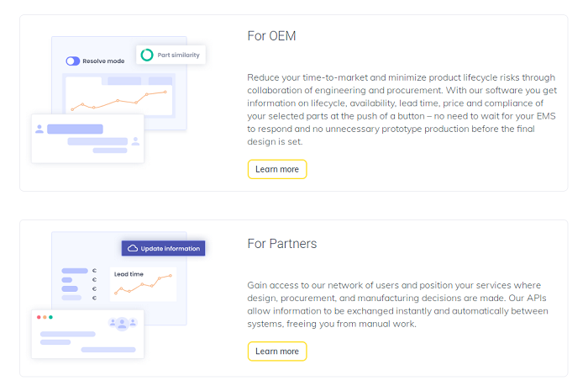Viewport: 588px width, 391px height.
Task: Click the green window dot
Action: (x=50, y=318)
